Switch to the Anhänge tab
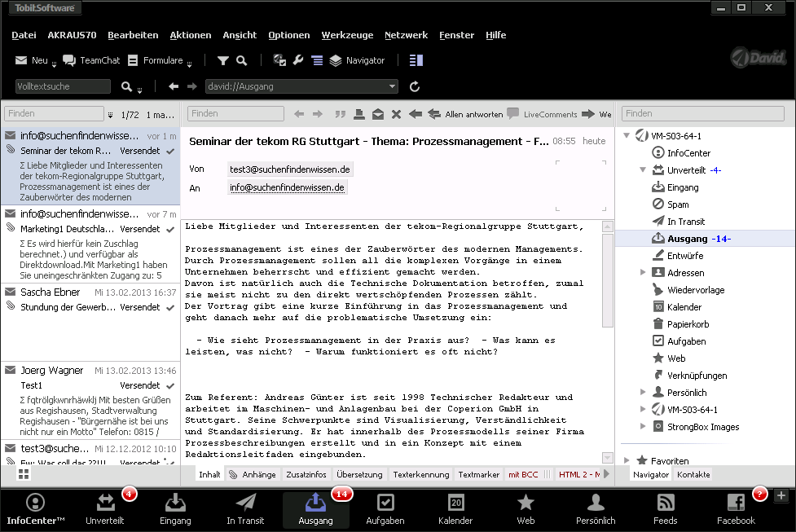The image size is (796, 532). pyautogui.click(x=253, y=474)
